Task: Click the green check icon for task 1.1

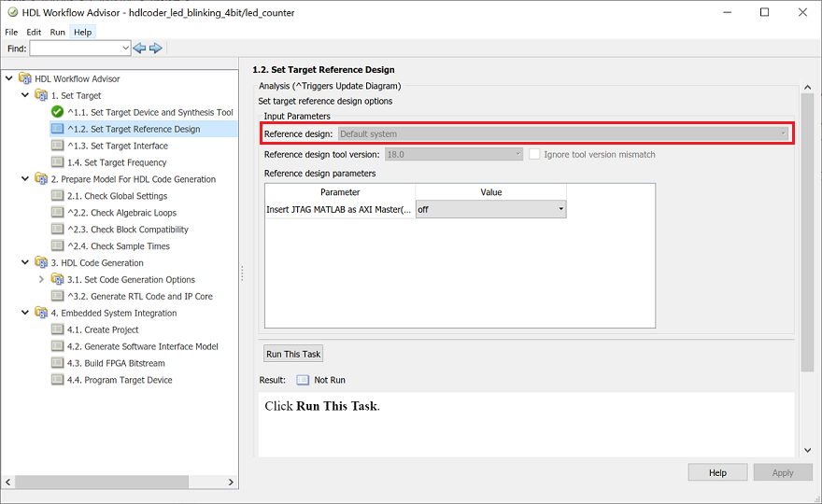Action: [58, 112]
